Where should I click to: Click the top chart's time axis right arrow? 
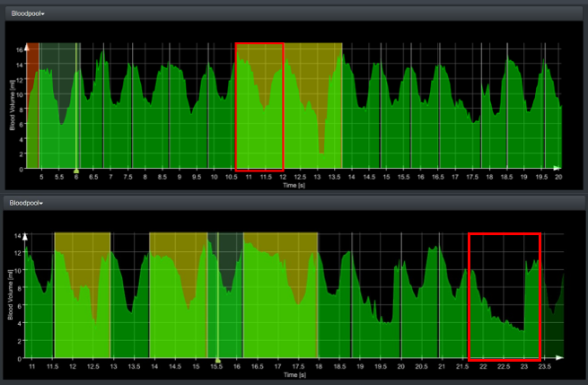point(557,168)
